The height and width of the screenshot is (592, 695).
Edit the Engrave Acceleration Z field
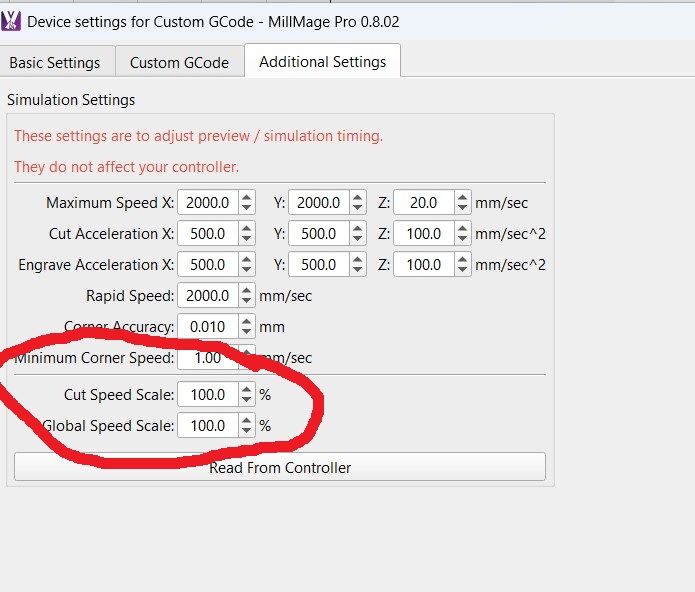point(424,265)
